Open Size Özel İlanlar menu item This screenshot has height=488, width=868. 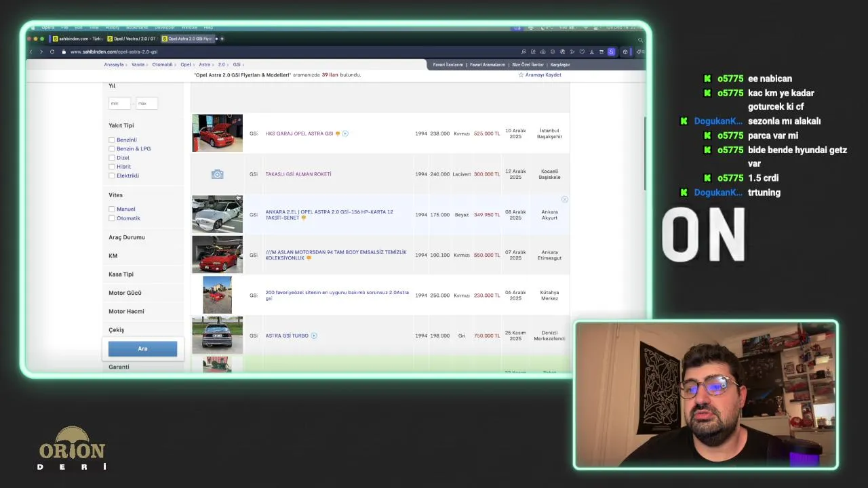pos(528,64)
